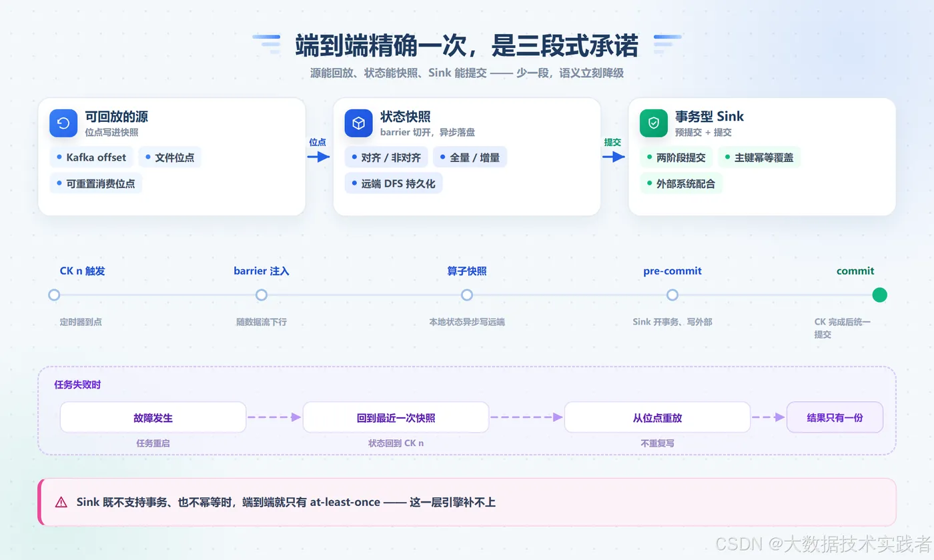Select the 可重置消费位点 tag
The height and width of the screenshot is (560, 934).
click(96, 183)
